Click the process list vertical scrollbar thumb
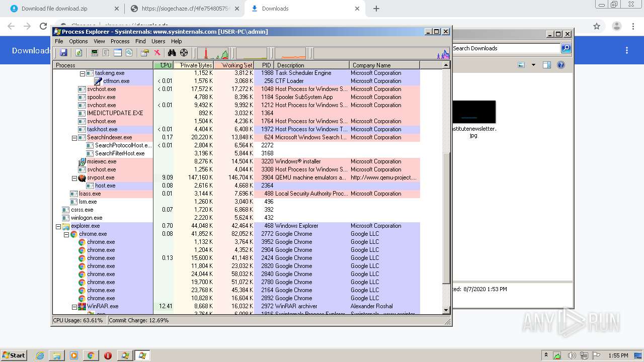This screenshot has width=644, height=362. [x=446, y=218]
